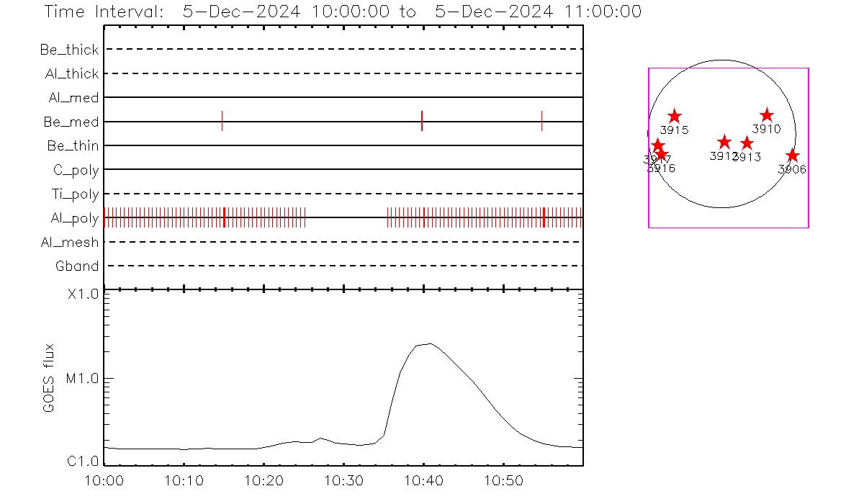Image resolution: width=864 pixels, height=504 pixels.
Task: Select the red star for region 3906
Action: pos(792,156)
